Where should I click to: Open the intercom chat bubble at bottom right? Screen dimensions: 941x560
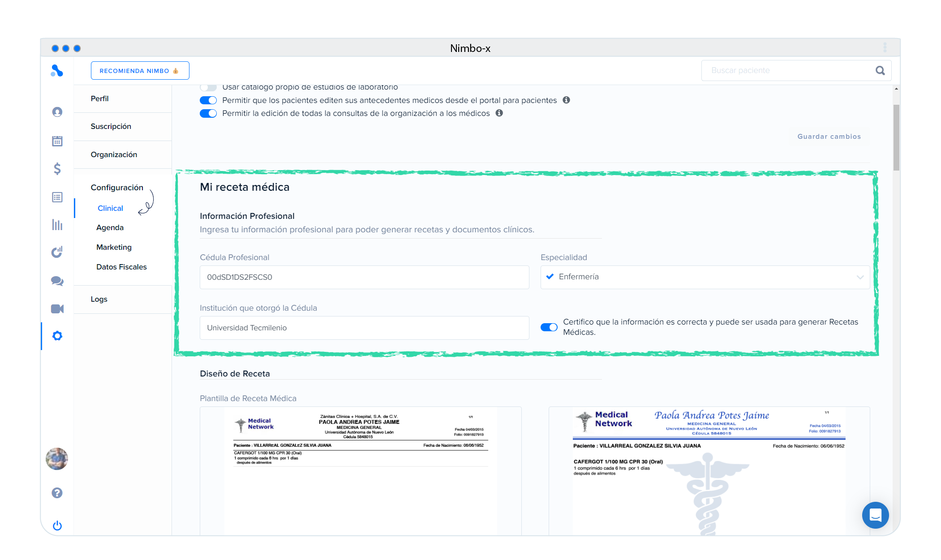pyautogui.click(x=875, y=515)
